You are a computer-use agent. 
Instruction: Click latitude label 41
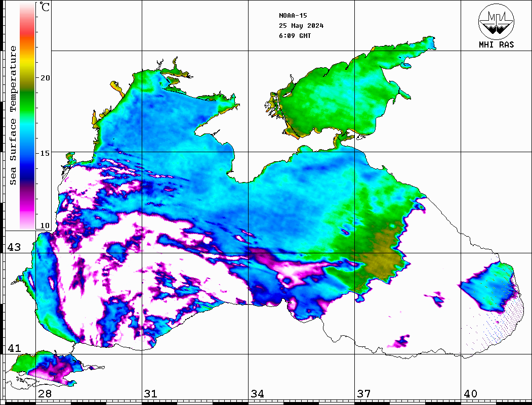click(14, 348)
